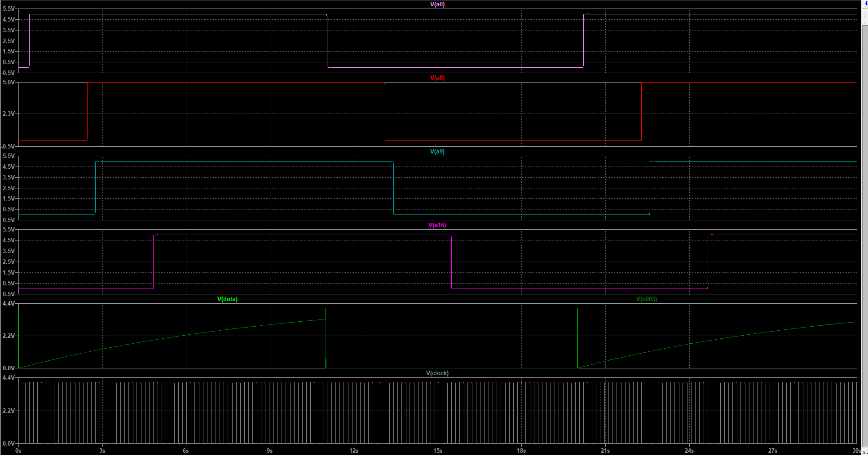The image size is (868, 455).
Task: Click the 3s time axis label
Action: pyautogui.click(x=102, y=451)
